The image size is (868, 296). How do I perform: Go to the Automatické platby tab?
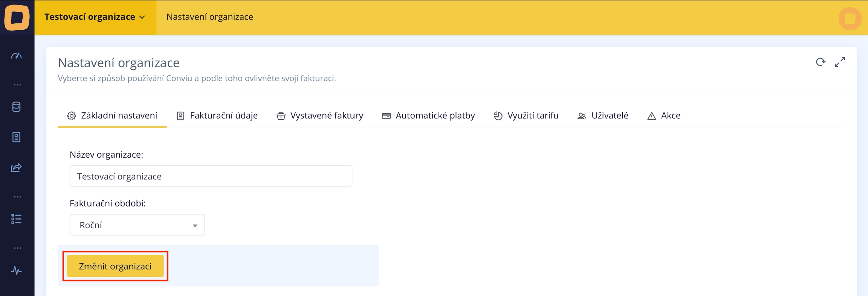(x=428, y=115)
